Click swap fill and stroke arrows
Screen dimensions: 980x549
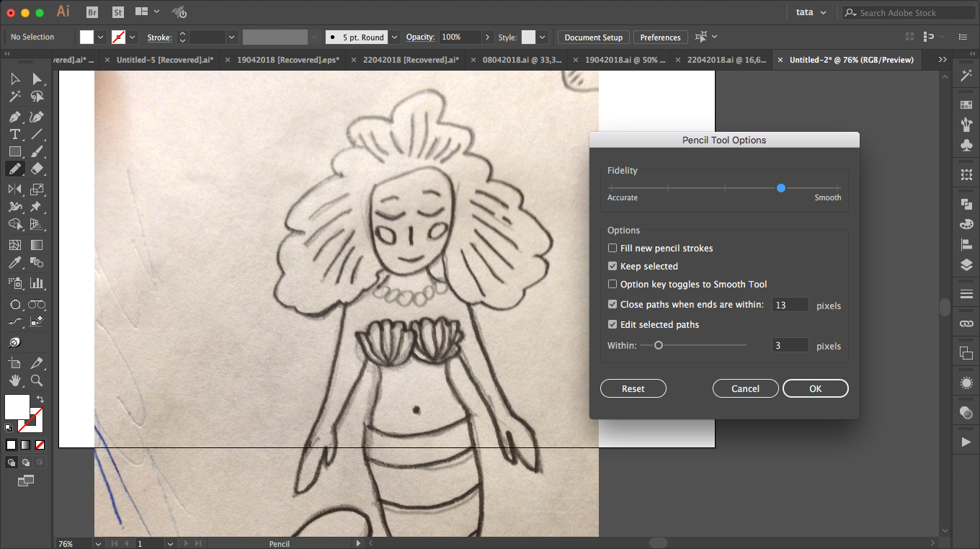(x=40, y=399)
